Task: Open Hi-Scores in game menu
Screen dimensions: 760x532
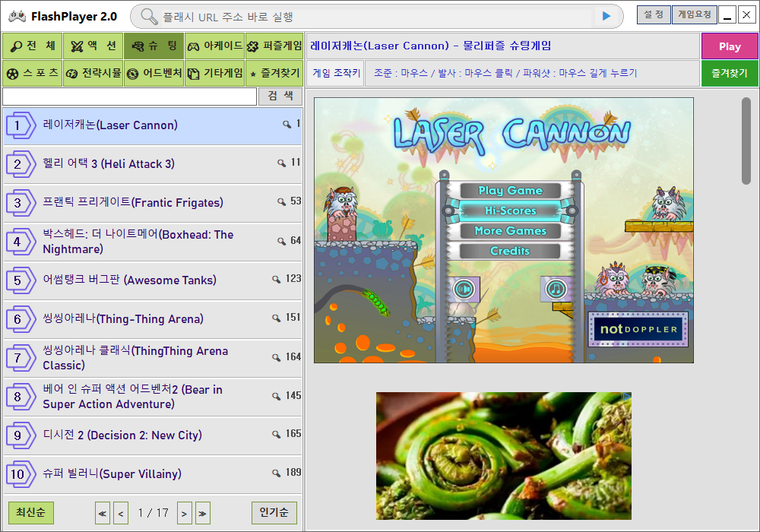Action: pos(511,211)
